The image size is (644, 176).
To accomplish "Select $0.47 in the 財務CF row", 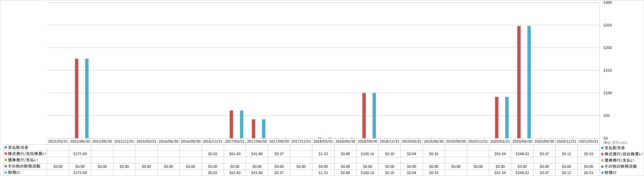I will click(x=544, y=173).
